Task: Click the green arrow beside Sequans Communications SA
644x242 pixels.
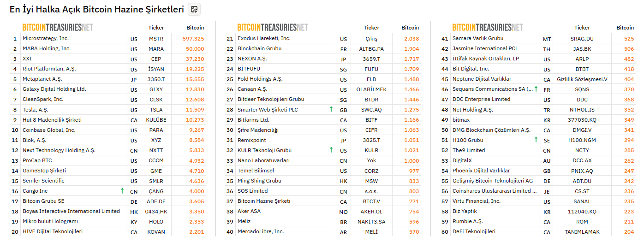Action: (x=536, y=89)
